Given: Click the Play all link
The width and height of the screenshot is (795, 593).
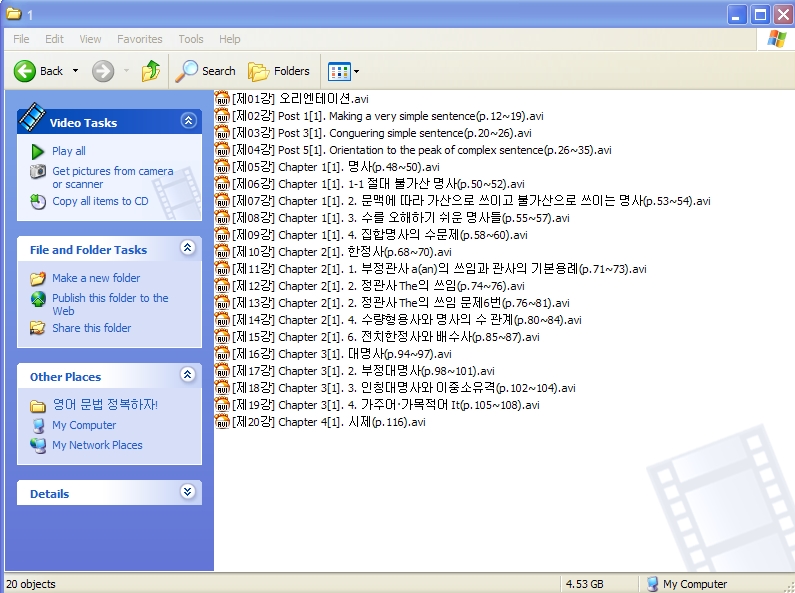Looking at the screenshot, I should click(68, 151).
